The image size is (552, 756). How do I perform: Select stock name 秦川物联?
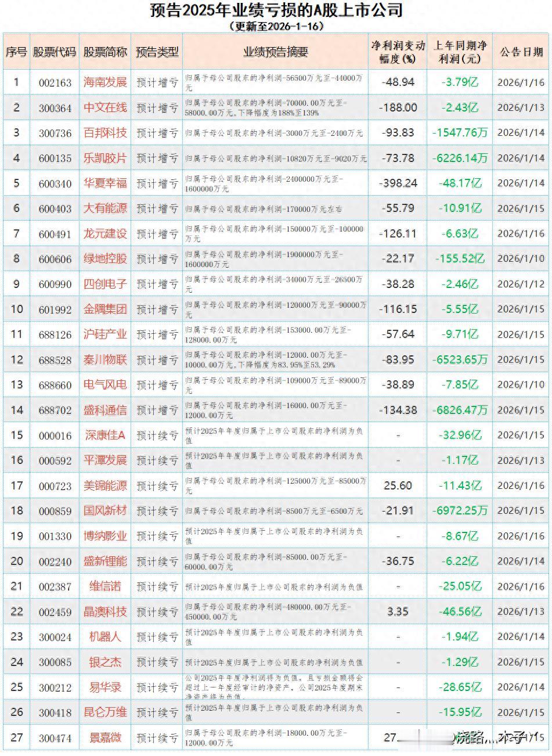tap(105, 359)
